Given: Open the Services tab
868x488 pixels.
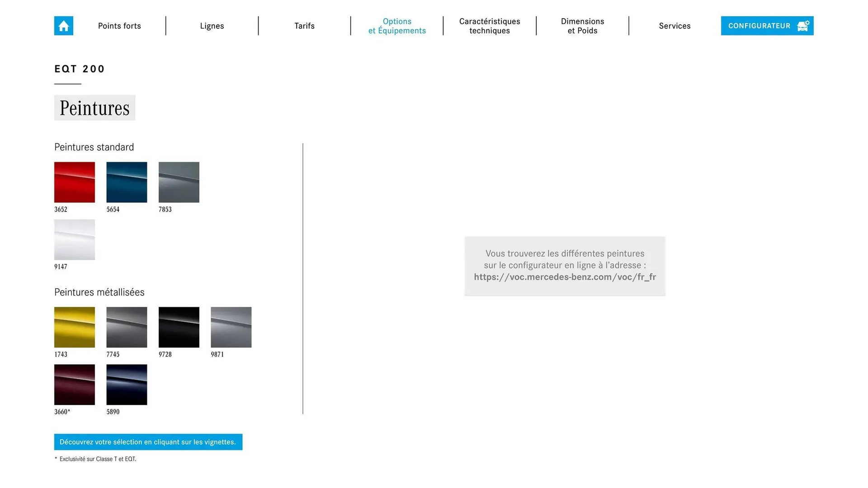Looking at the screenshot, I should coord(675,26).
